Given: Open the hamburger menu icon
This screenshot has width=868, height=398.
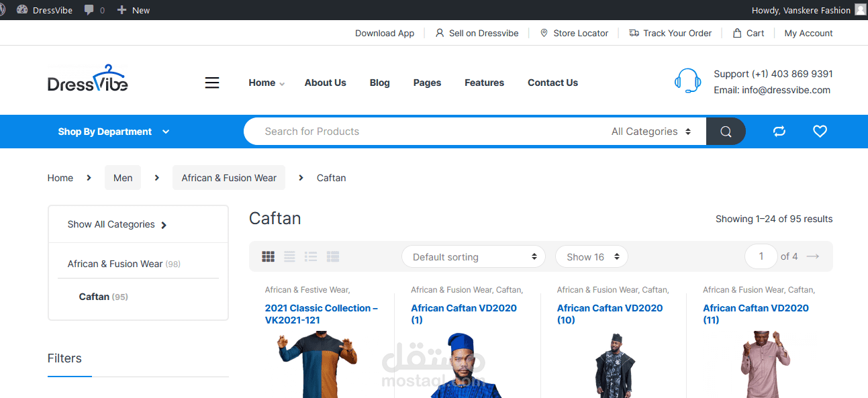Looking at the screenshot, I should [x=212, y=83].
